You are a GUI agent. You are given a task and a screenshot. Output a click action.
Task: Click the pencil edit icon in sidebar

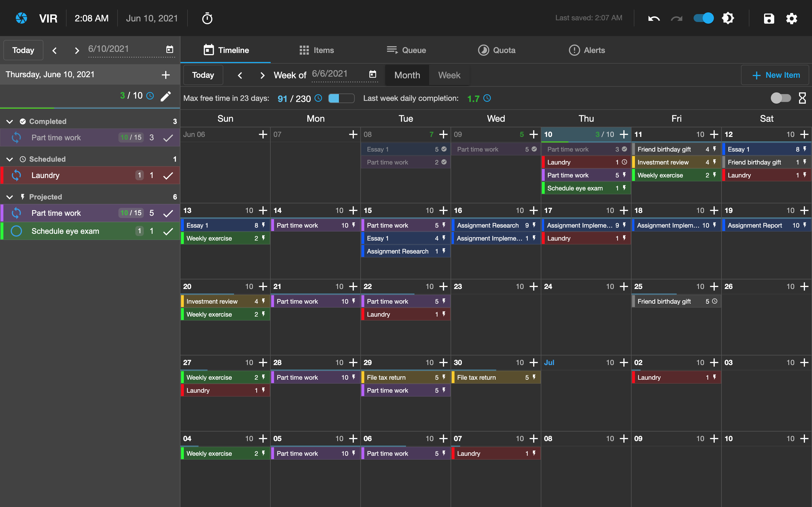point(166,96)
